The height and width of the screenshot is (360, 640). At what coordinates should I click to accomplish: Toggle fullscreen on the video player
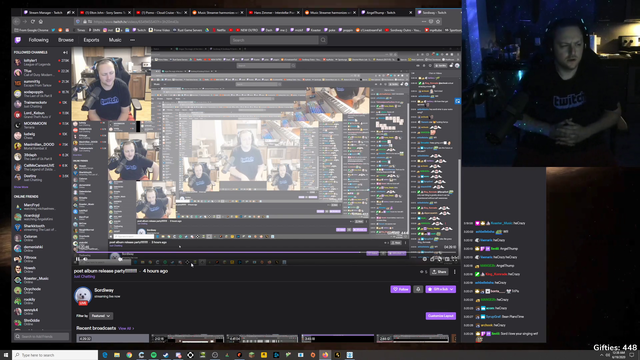[x=454, y=259]
